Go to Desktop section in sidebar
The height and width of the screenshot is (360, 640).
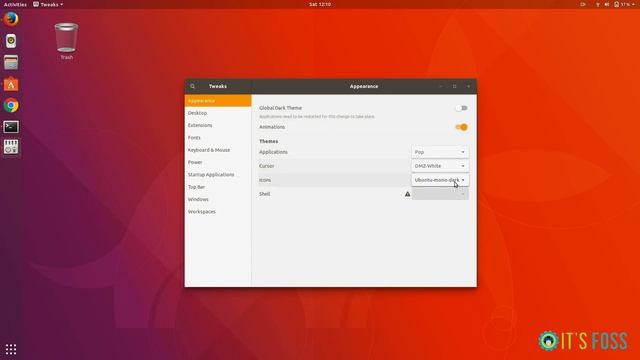click(218, 113)
